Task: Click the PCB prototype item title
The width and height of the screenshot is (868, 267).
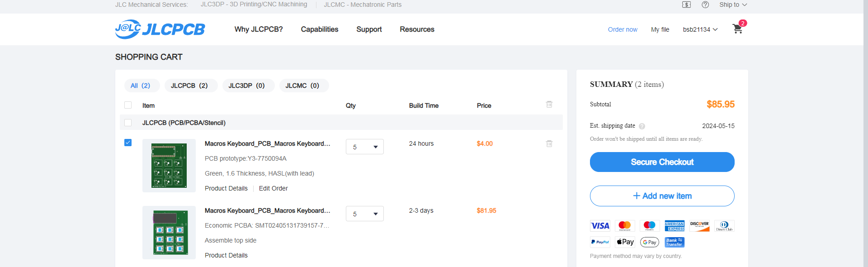Action: pos(268,143)
